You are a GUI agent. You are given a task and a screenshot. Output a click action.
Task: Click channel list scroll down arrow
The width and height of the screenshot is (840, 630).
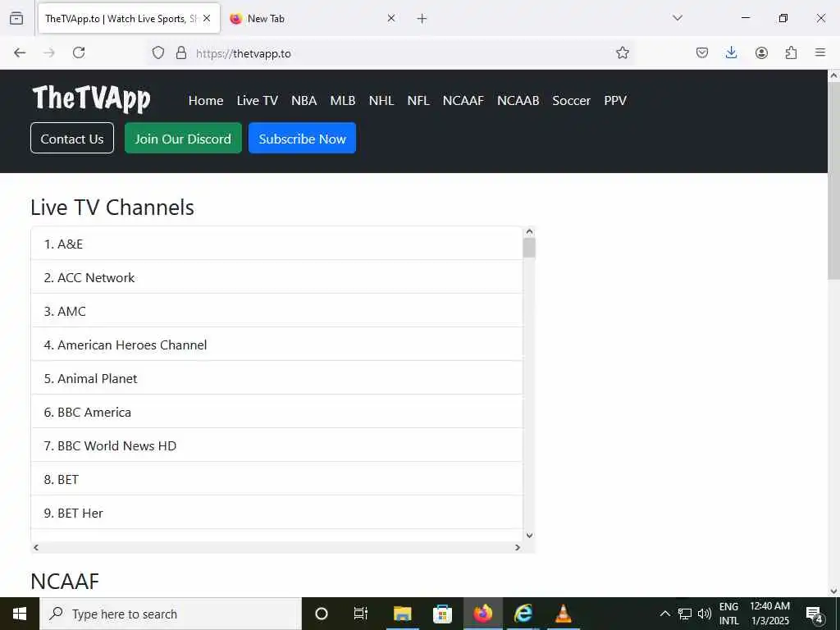[529, 535]
